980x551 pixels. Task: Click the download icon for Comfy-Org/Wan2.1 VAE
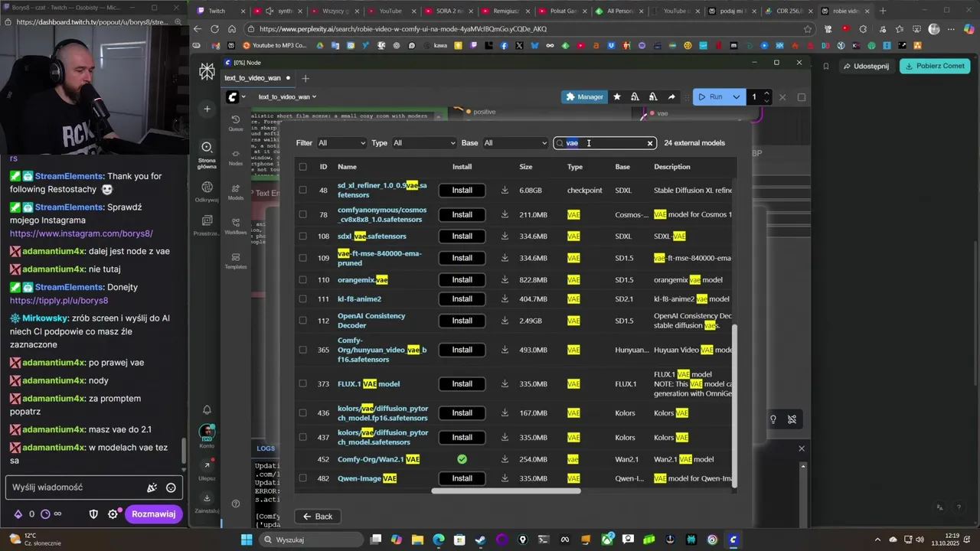click(505, 459)
